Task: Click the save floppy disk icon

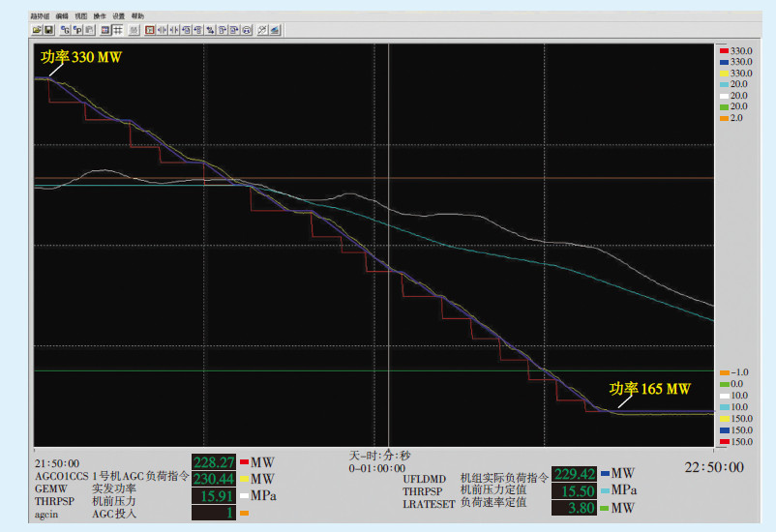Action: pyautogui.click(x=46, y=30)
